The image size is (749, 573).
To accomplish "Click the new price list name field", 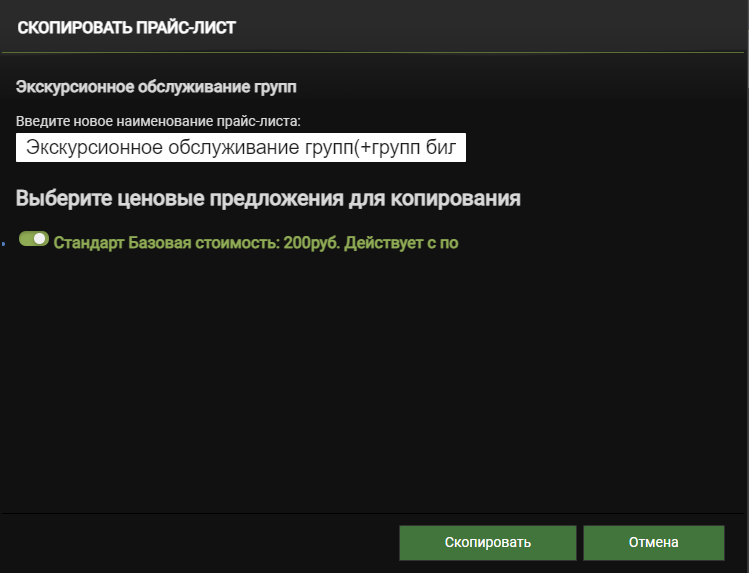I will click(241, 148).
